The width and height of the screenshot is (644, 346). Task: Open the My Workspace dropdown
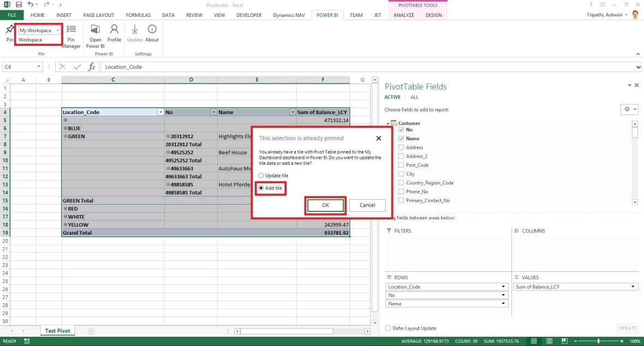click(58, 31)
